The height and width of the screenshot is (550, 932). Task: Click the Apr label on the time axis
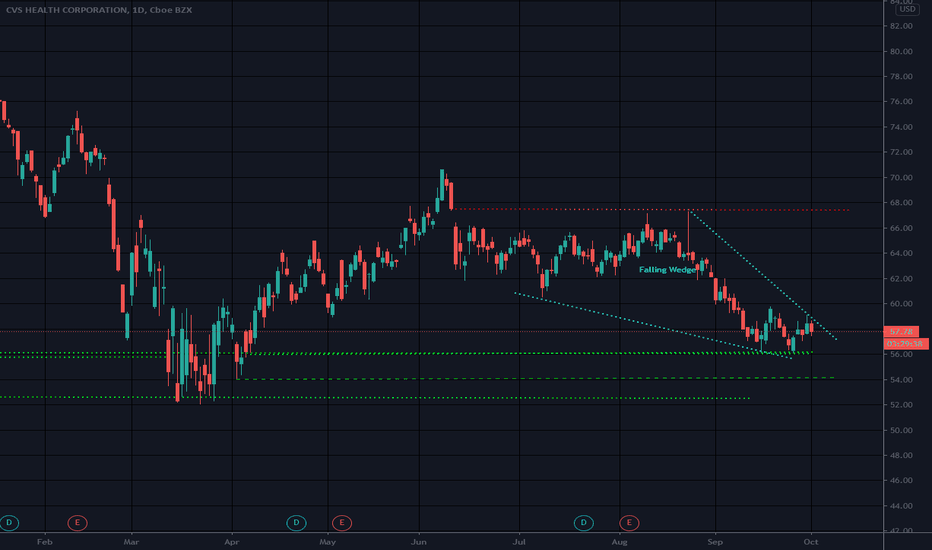[x=232, y=542]
